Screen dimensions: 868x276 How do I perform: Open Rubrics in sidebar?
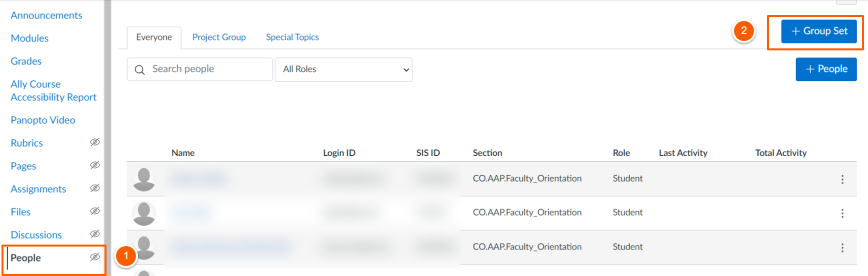(x=27, y=143)
